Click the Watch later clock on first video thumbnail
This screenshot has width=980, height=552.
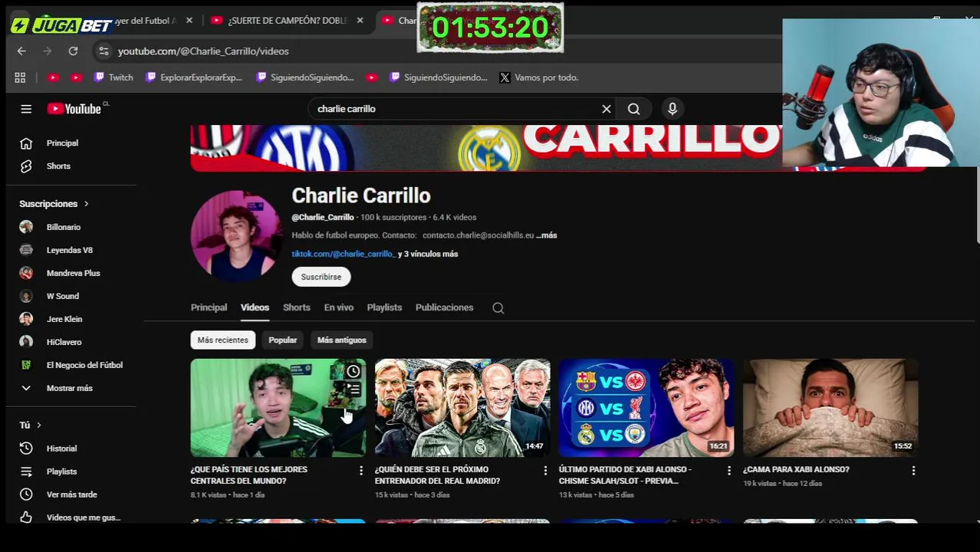coord(353,372)
